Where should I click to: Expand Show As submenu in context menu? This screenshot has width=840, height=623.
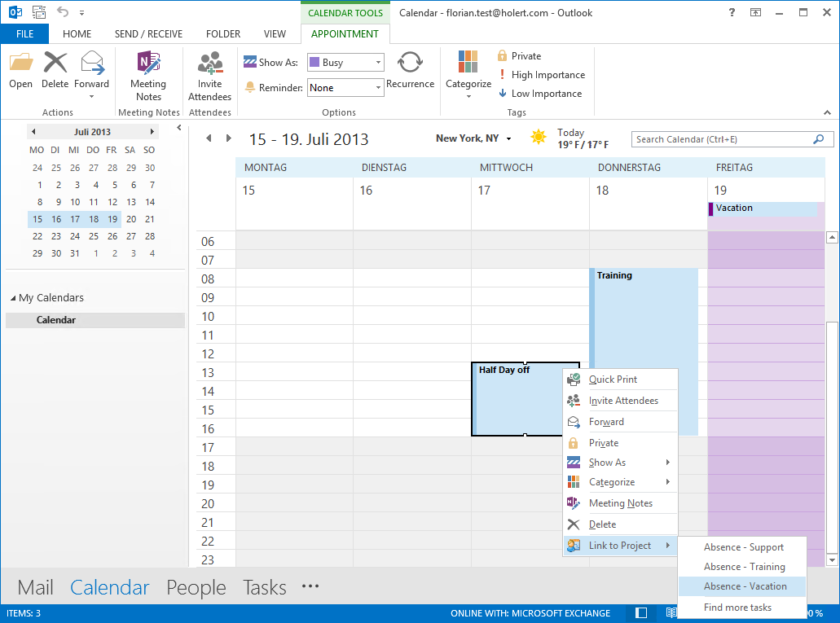click(620, 463)
